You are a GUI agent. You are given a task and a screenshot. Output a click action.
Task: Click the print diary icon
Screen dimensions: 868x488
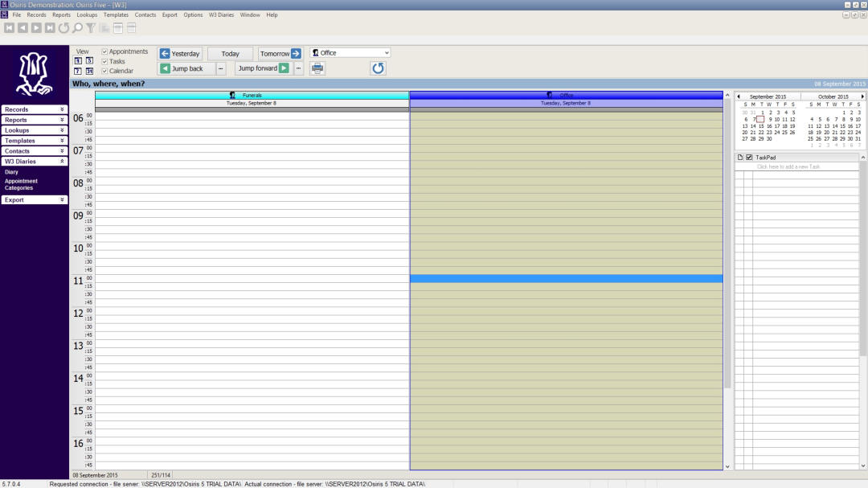click(x=317, y=68)
